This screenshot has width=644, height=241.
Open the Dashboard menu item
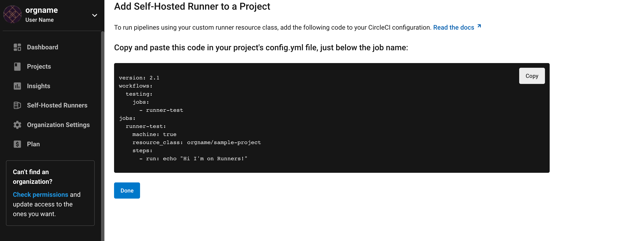(x=43, y=47)
